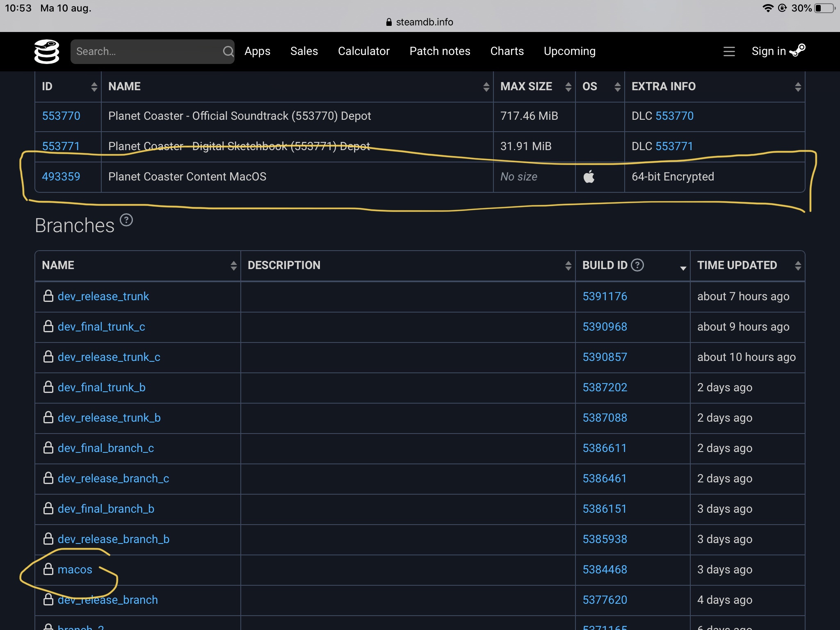The image size is (840, 630).
Task: Open the dev_final_branch_b branch link
Action: point(106,509)
